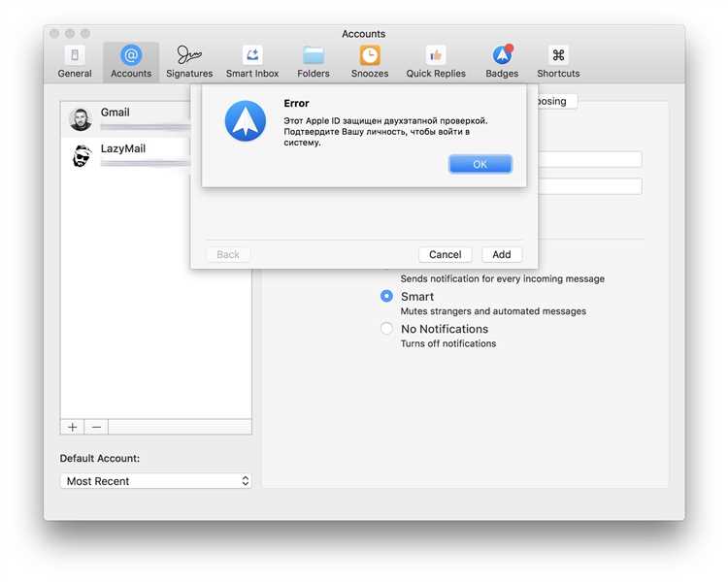The width and height of the screenshot is (728, 582).
Task: Click the Gmail account avatar
Action: [x=81, y=119]
